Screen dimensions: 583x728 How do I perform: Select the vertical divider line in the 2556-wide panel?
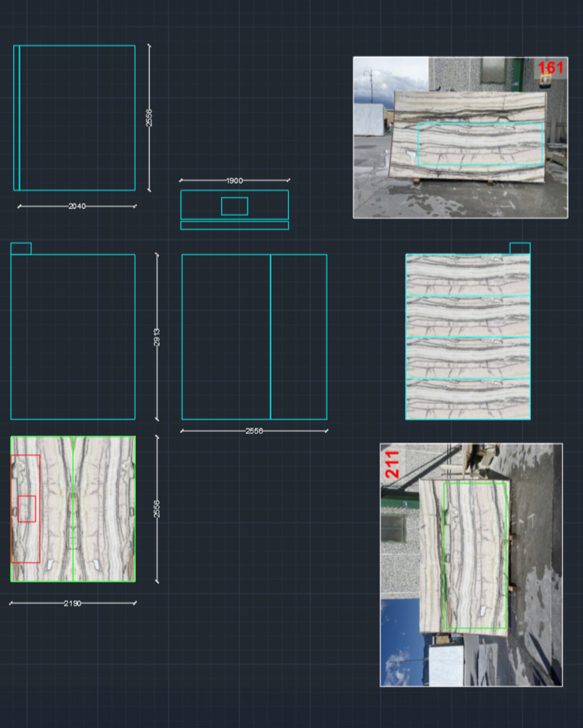tap(271, 339)
